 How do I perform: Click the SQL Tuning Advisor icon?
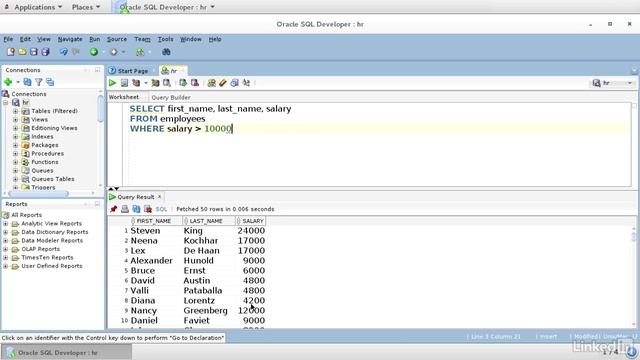(167, 83)
